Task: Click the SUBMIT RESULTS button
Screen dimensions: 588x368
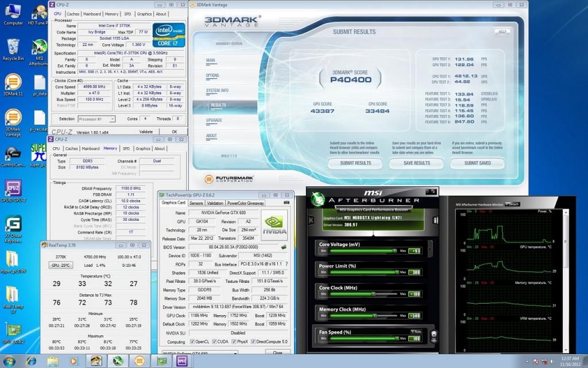Action: [x=355, y=163]
